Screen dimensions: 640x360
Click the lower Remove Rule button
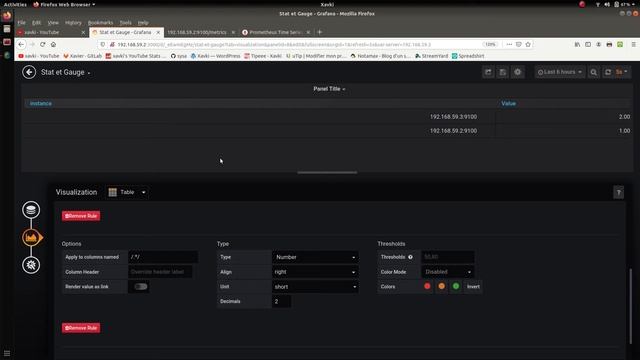coord(81,328)
